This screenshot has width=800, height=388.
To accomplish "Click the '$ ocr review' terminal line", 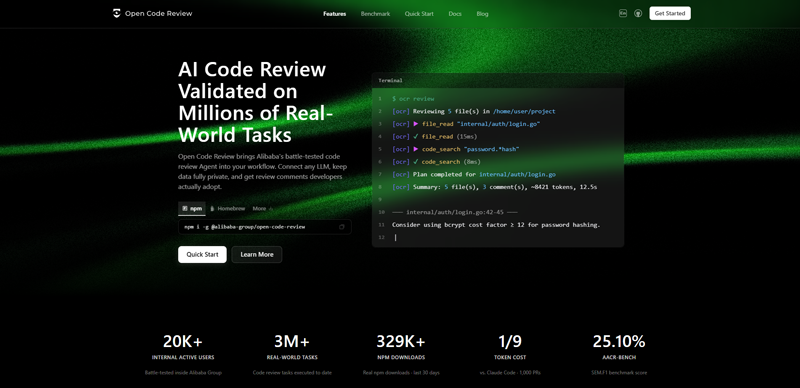I will (x=413, y=99).
